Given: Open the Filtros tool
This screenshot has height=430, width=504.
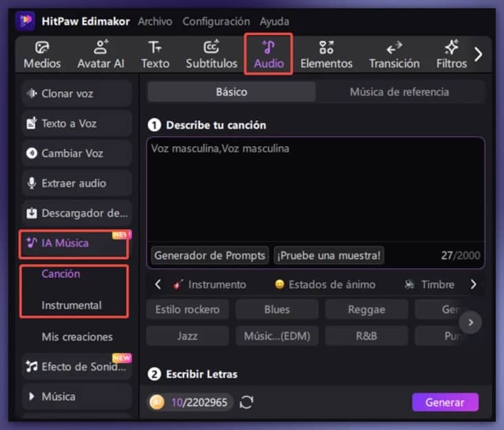Looking at the screenshot, I should [x=451, y=54].
